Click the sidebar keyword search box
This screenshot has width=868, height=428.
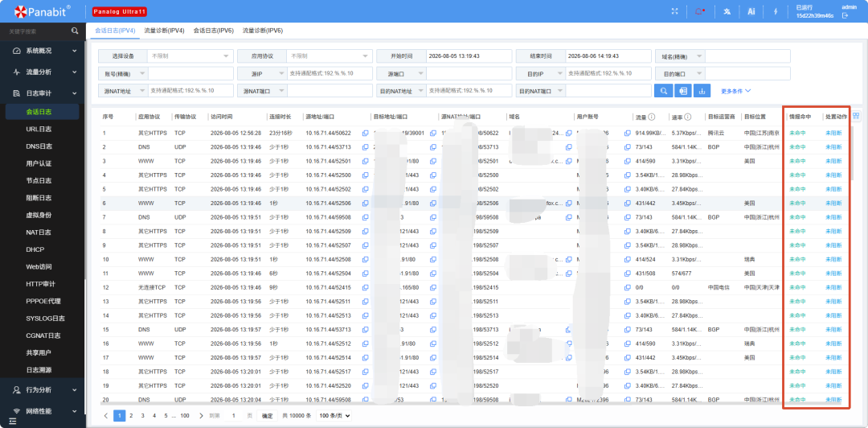(36, 31)
